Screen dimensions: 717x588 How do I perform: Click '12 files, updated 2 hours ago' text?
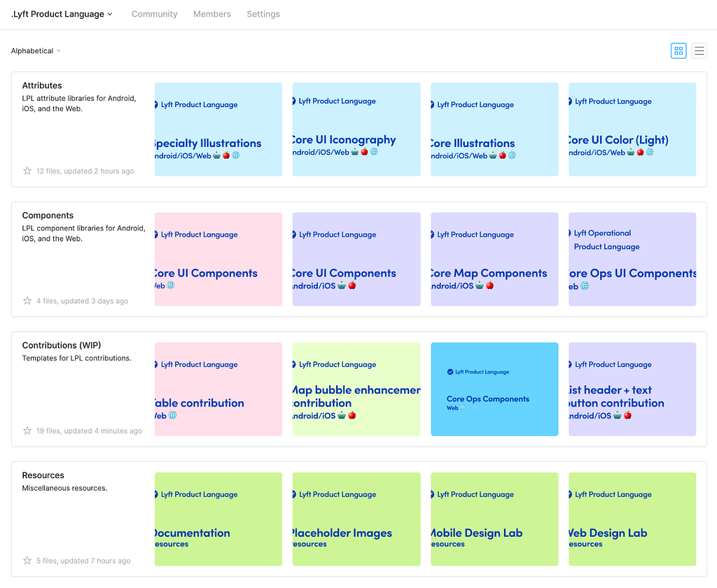point(85,171)
